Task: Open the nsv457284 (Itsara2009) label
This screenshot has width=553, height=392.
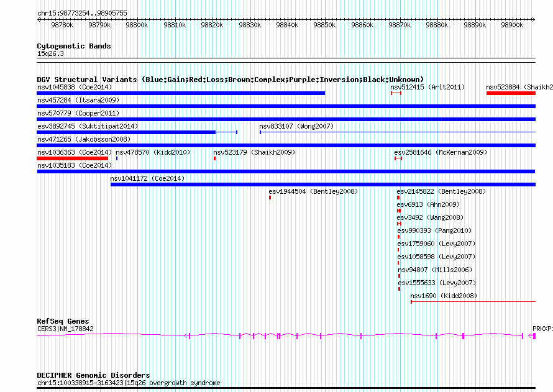Action: click(x=78, y=100)
